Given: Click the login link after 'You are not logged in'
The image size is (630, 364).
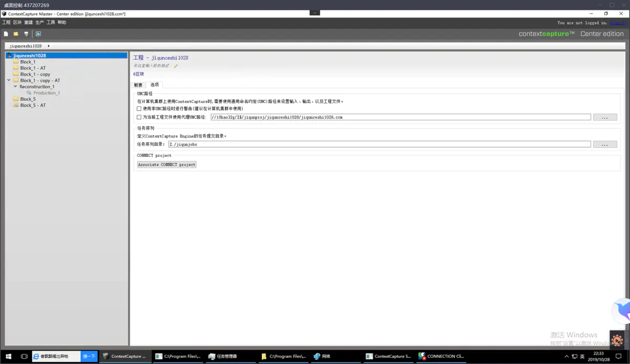Looking at the screenshot, I should 618,23.
